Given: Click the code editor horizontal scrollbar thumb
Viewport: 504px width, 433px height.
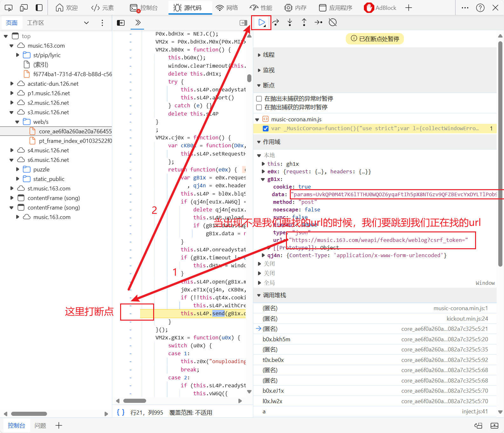Looking at the screenshot, I should pos(135,401).
